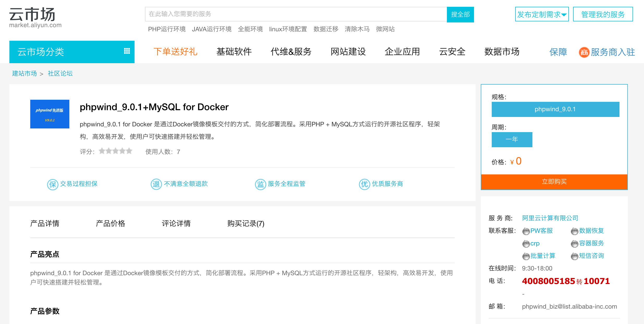The height and width of the screenshot is (324, 644).
Task: Click the 数据迁移 suggested search link
Action: click(326, 29)
